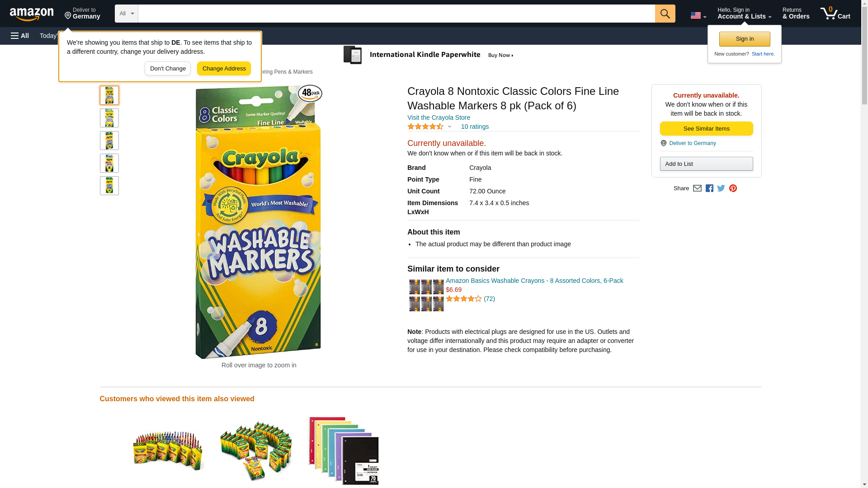Open the Amazon logo home link
The image size is (868, 488).
pos(32,14)
